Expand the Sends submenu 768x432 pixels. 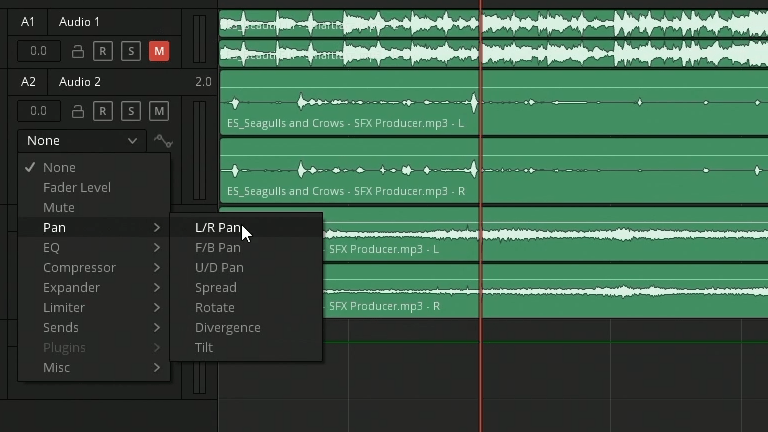94,328
